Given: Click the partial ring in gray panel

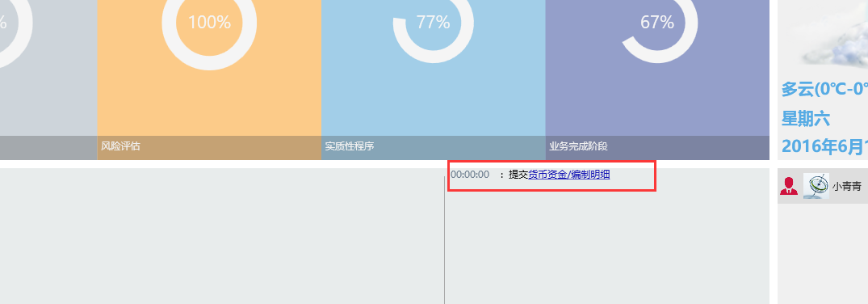Looking at the screenshot, I should (x=12, y=23).
